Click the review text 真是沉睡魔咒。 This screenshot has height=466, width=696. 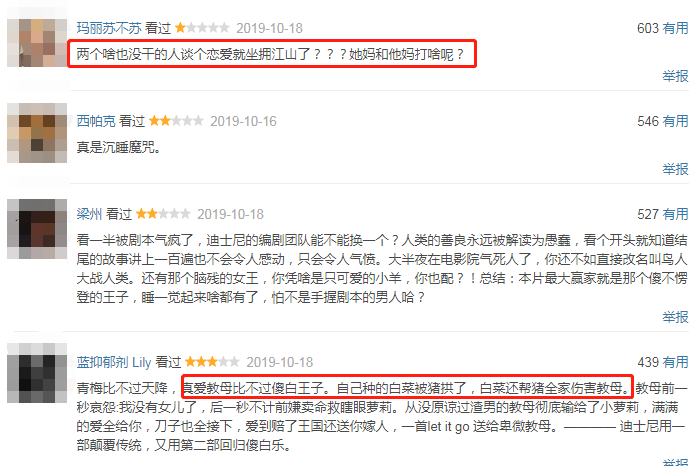pyautogui.click(x=119, y=147)
